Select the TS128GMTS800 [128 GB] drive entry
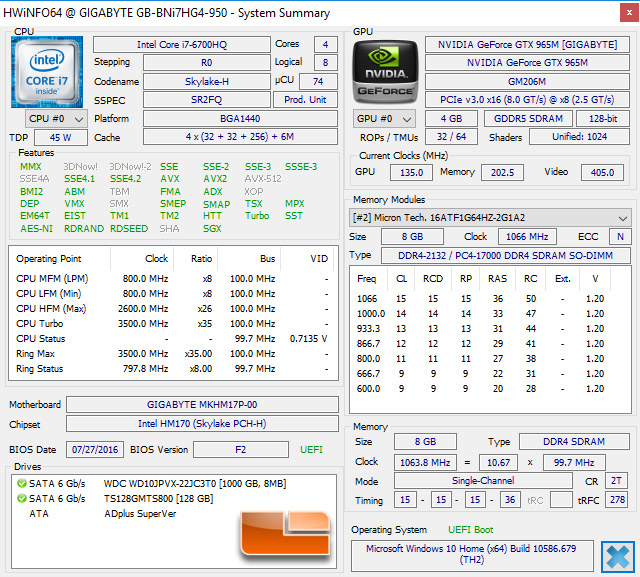 coord(158,499)
